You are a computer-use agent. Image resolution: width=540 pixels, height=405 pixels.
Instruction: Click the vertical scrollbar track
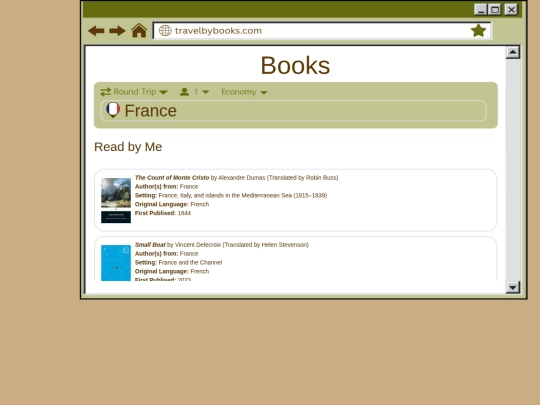click(x=513, y=170)
